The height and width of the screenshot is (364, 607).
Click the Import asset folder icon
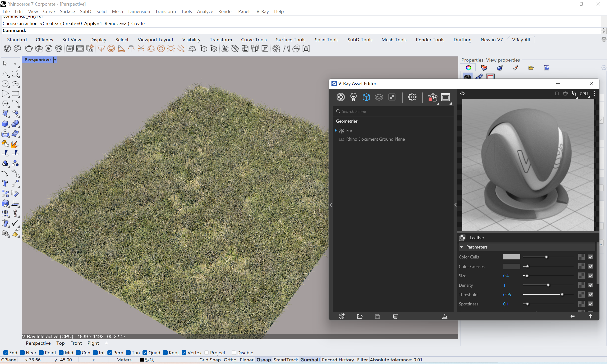(359, 316)
